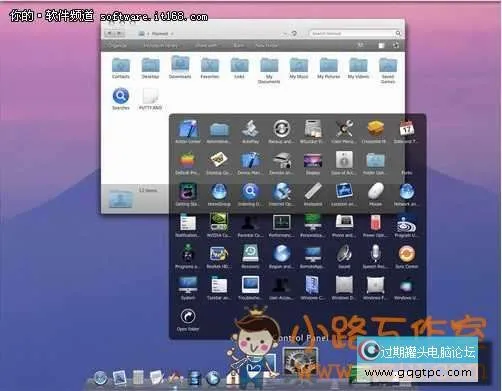Open Backup and Restore
Image resolution: width=502 pixels, height=391 pixels.
coord(281,131)
